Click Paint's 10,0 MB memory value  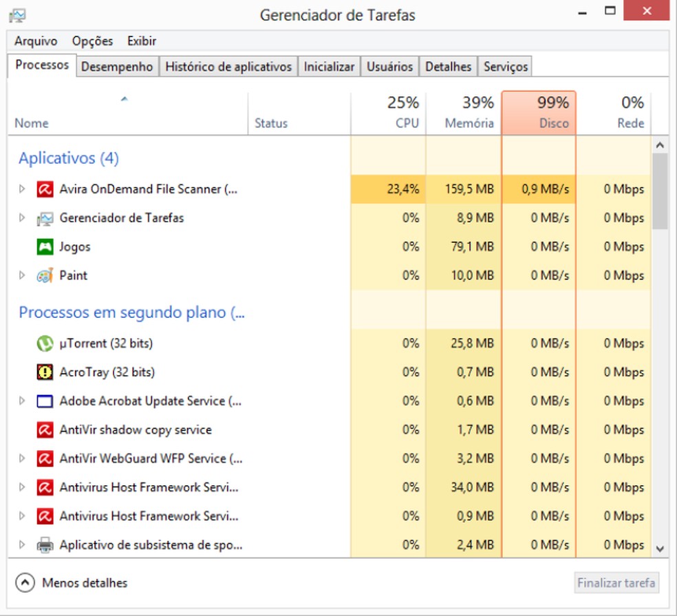pyautogui.click(x=473, y=275)
